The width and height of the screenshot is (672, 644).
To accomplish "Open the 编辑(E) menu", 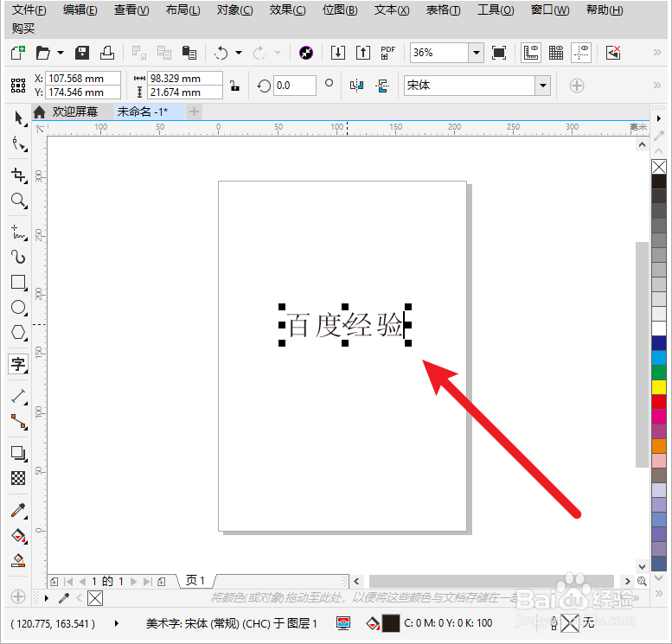I will [x=80, y=10].
